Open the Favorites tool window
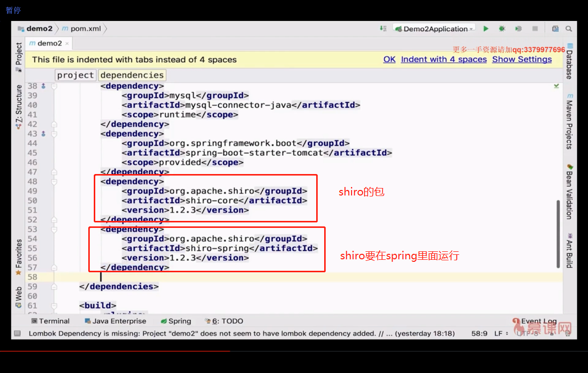The width and height of the screenshot is (588, 373). coord(18,257)
